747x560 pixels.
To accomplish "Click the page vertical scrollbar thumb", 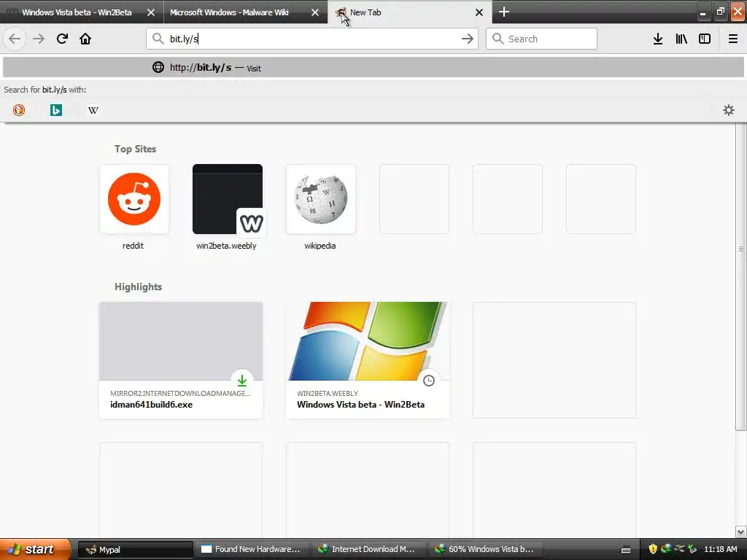I will (740, 276).
